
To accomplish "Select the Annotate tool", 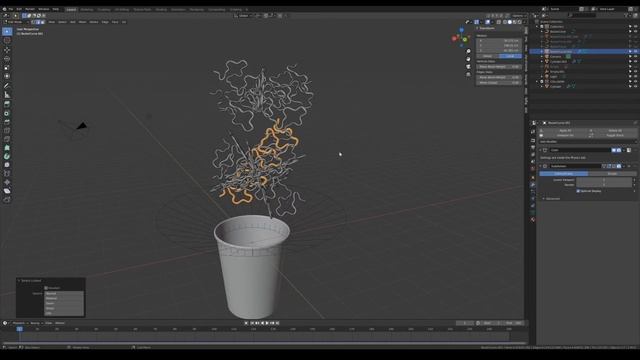I will [7, 86].
